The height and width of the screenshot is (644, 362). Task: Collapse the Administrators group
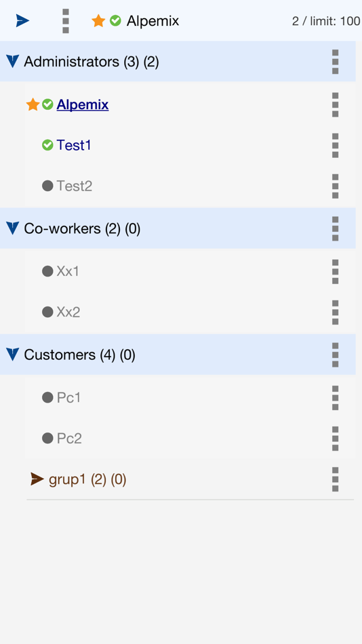pyautogui.click(x=13, y=62)
